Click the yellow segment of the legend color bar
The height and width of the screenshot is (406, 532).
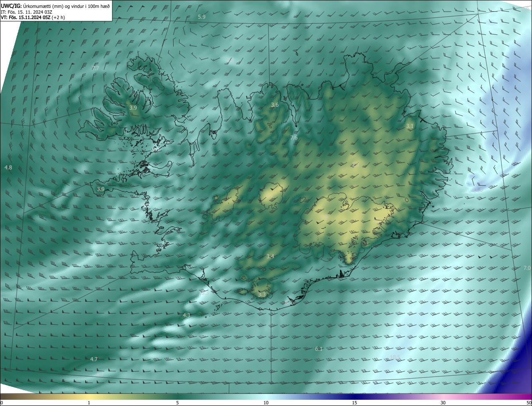tap(89, 396)
